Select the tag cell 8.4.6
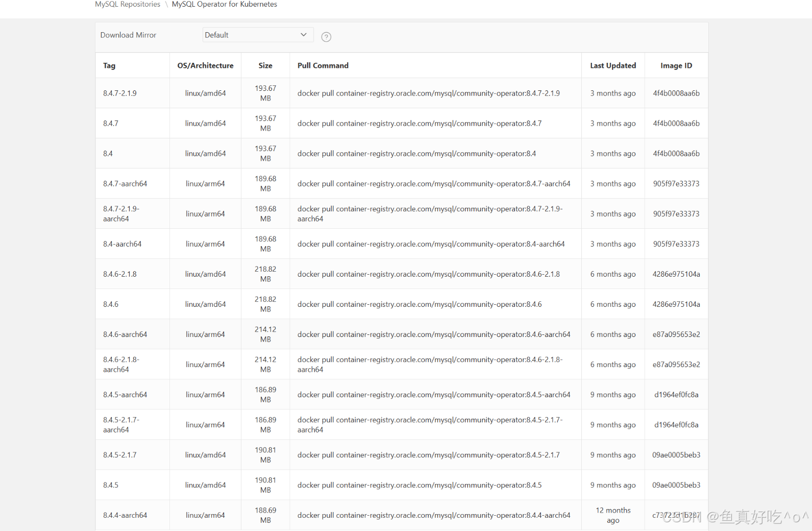Viewport: 812px width, 531px height. pyautogui.click(x=111, y=304)
